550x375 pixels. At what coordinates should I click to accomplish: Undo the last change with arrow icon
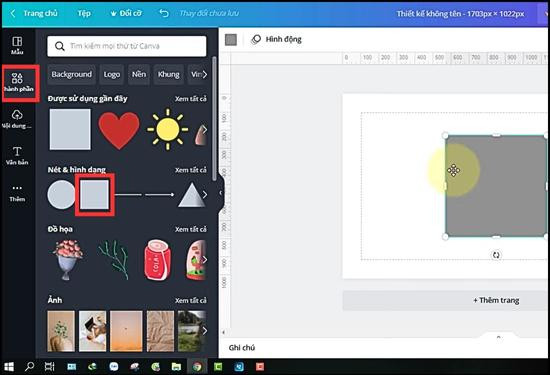click(x=164, y=13)
